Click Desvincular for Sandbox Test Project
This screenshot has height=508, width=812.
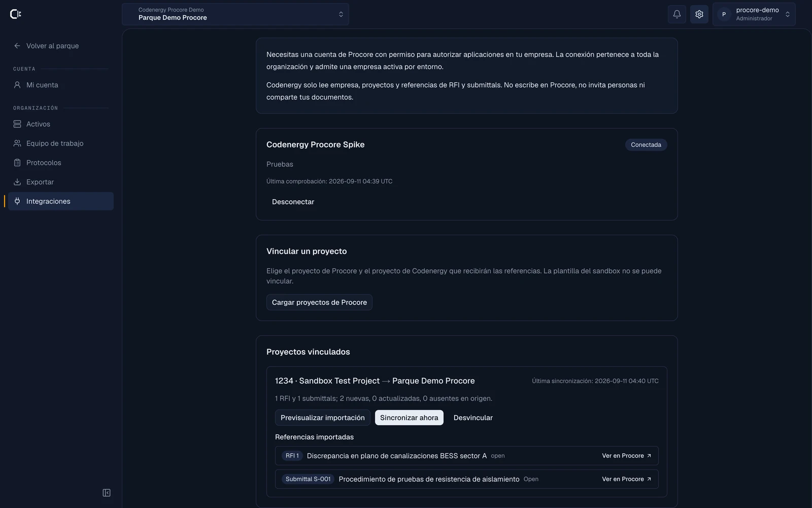[473, 418]
